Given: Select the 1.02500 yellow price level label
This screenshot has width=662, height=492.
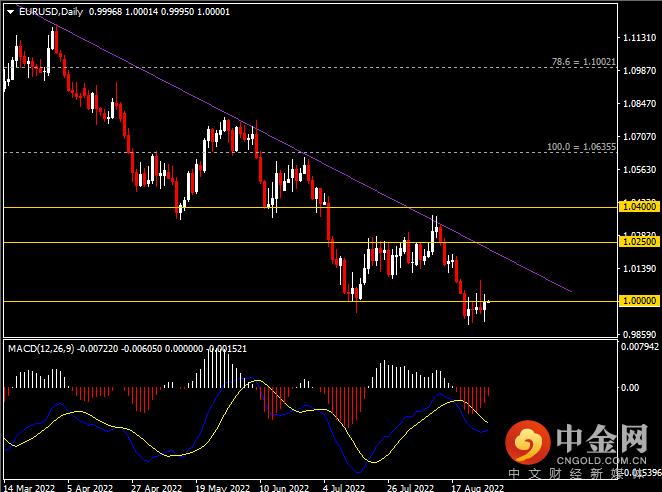Looking at the screenshot, I should click(640, 242).
